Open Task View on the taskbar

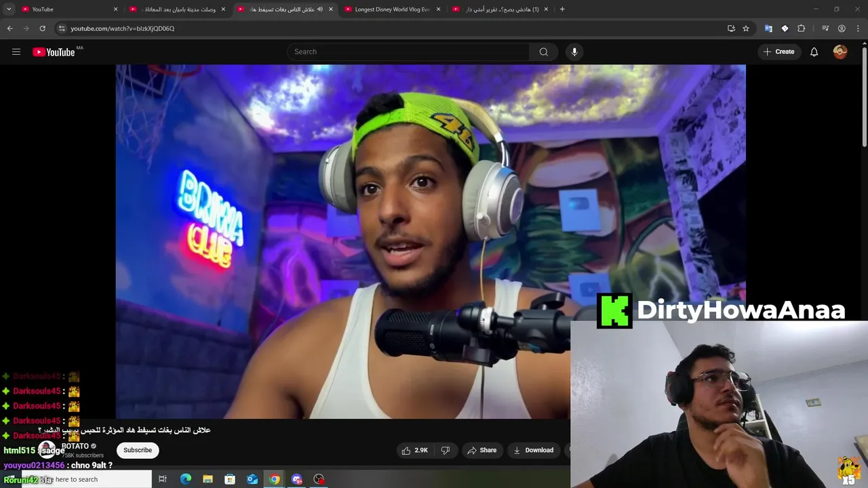[x=163, y=479]
